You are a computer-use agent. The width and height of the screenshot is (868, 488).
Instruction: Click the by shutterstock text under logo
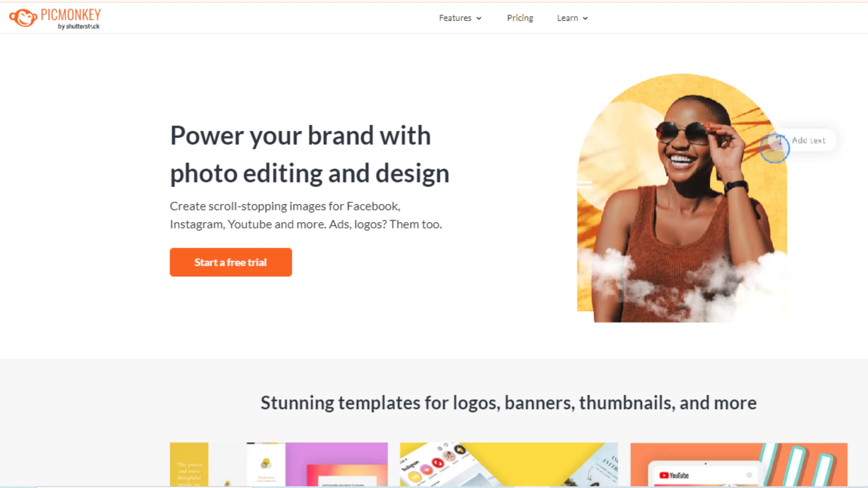point(79,26)
